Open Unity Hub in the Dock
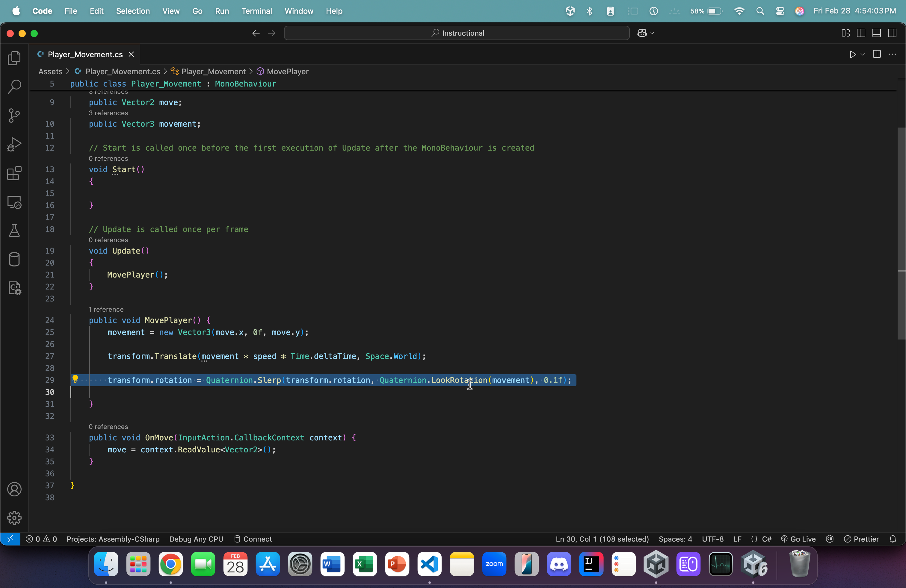 click(x=656, y=564)
